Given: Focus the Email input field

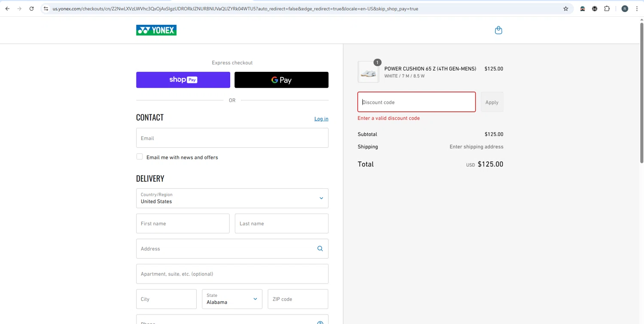Looking at the screenshot, I should 232,138.
